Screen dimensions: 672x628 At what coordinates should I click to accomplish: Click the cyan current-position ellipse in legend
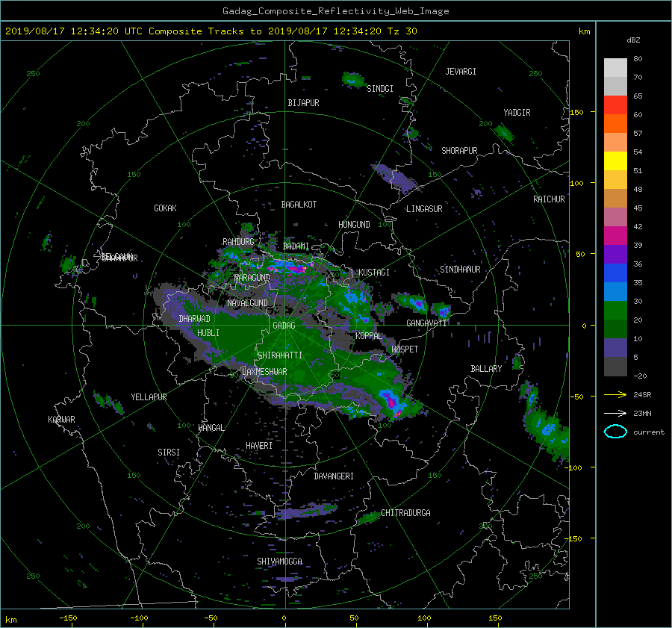[x=615, y=432]
